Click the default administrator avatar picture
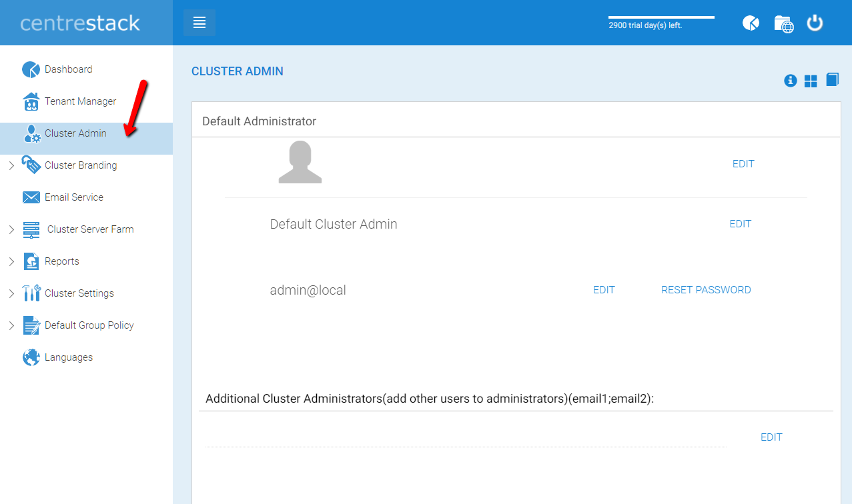 click(300, 162)
